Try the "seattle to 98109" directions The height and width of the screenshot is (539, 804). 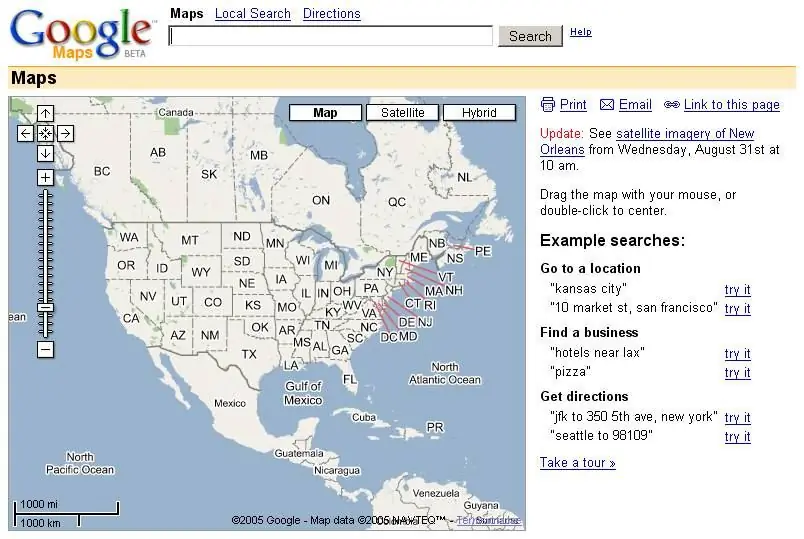pos(737,437)
